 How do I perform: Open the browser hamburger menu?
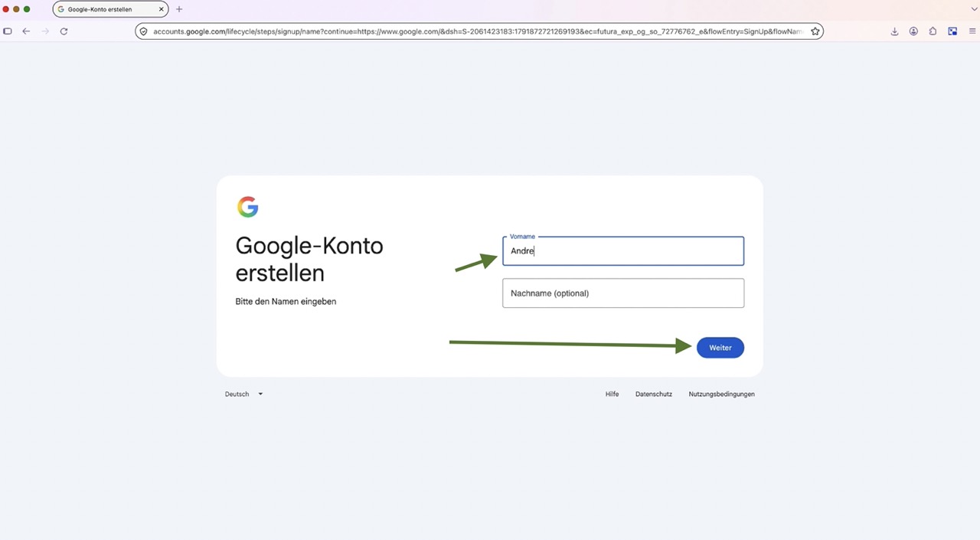(972, 31)
